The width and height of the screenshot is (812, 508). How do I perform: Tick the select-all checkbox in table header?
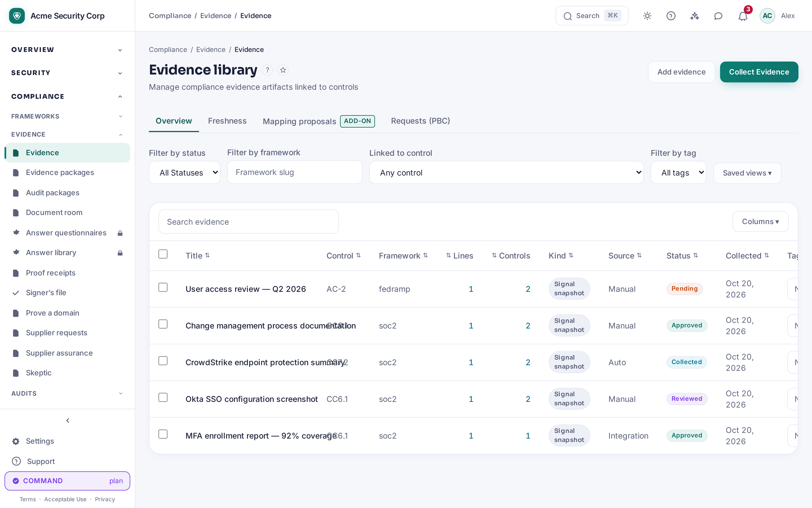(x=163, y=254)
